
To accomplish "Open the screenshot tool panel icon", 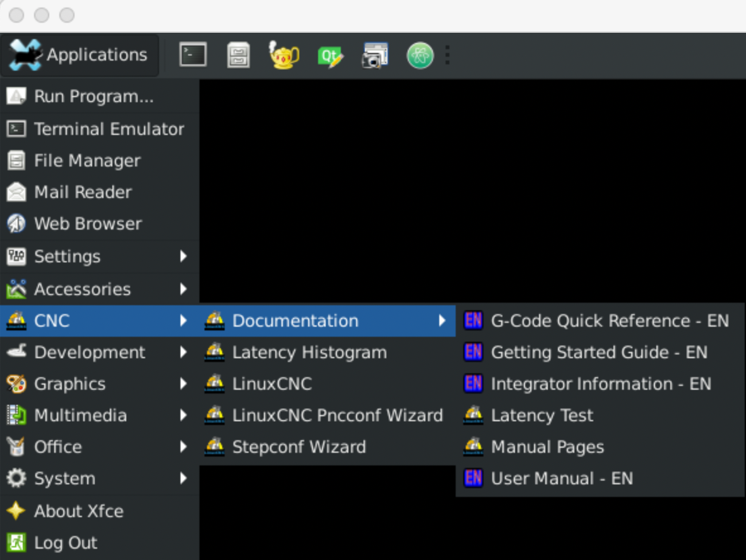I will pyautogui.click(x=375, y=55).
